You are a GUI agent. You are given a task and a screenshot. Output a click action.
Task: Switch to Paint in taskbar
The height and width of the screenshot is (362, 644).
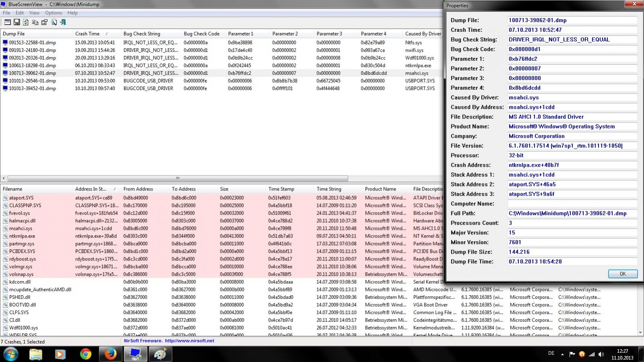(160, 354)
